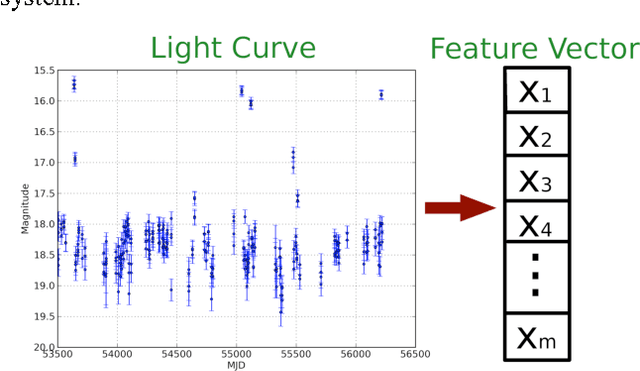Click the 56000 x-axis tick label
The height and width of the screenshot is (371, 640).
[356, 354]
